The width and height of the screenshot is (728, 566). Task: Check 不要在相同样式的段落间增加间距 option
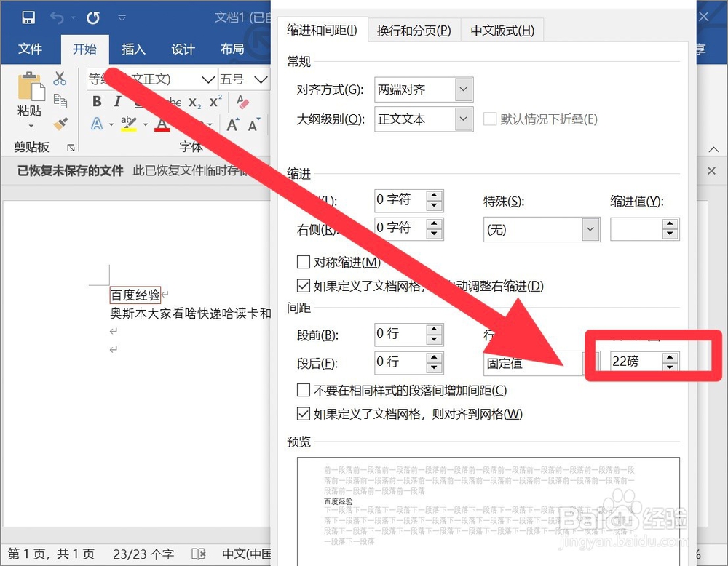(x=304, y=390)
